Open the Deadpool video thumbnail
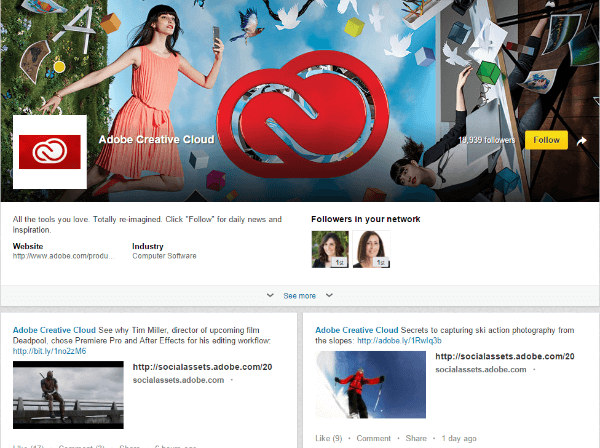 (68, 395)
